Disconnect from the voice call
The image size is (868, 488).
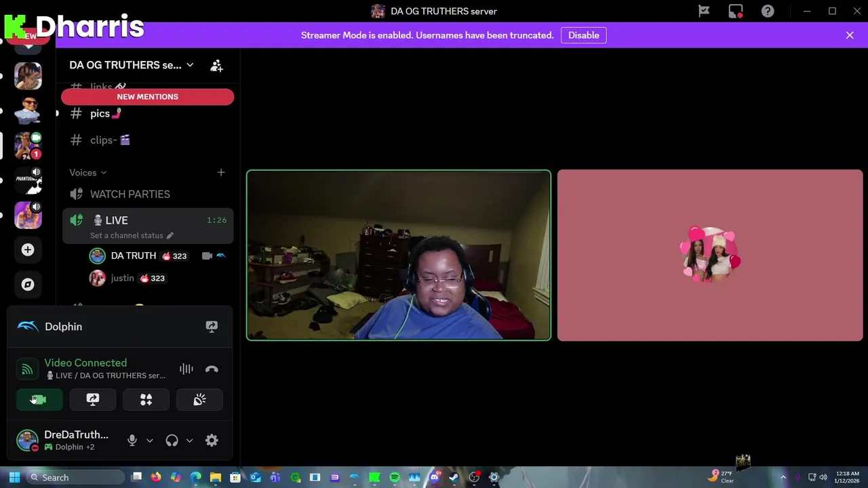click(212, 369)
